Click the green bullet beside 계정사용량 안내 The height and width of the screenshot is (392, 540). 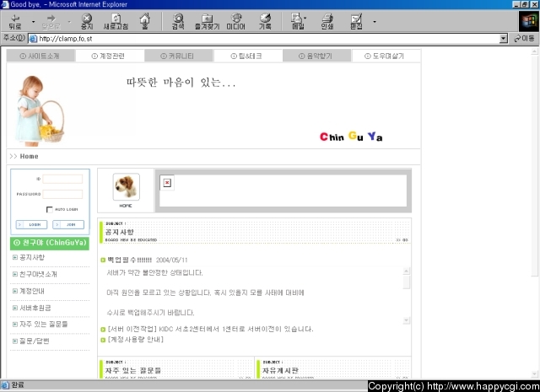[x=103, y=340]
